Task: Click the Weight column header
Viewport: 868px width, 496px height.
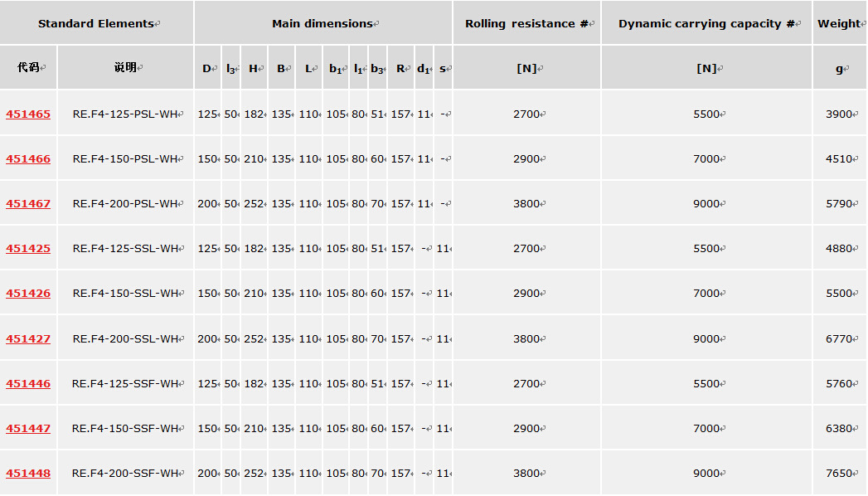Action: pos(839,23)
